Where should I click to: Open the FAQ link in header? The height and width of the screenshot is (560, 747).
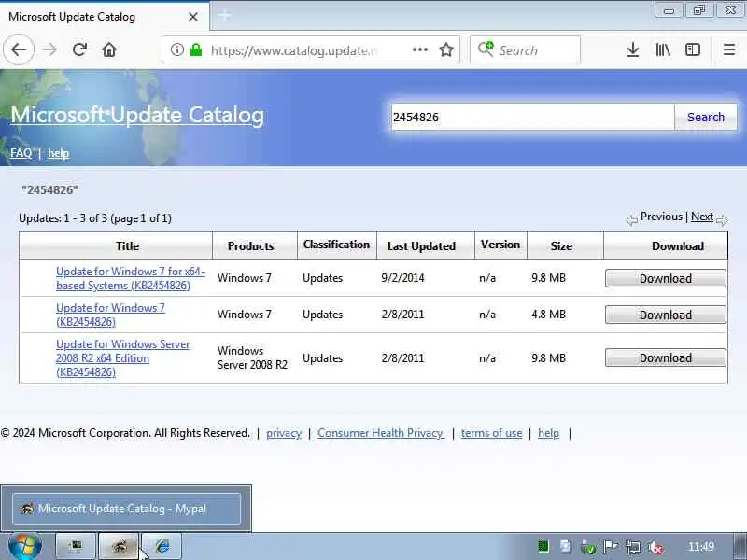[21, 153]
